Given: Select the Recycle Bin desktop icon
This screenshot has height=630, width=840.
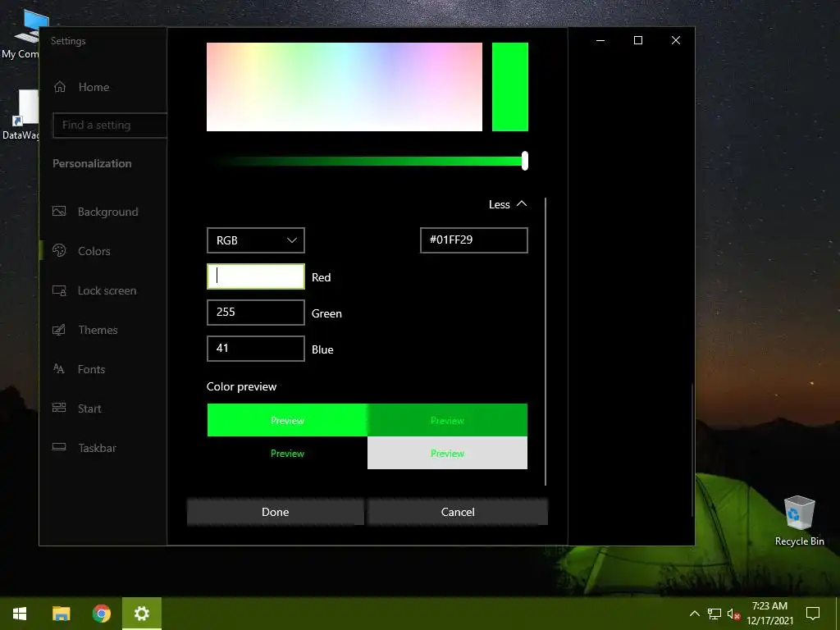Looking at the screenshot, I should click(799, 521).
